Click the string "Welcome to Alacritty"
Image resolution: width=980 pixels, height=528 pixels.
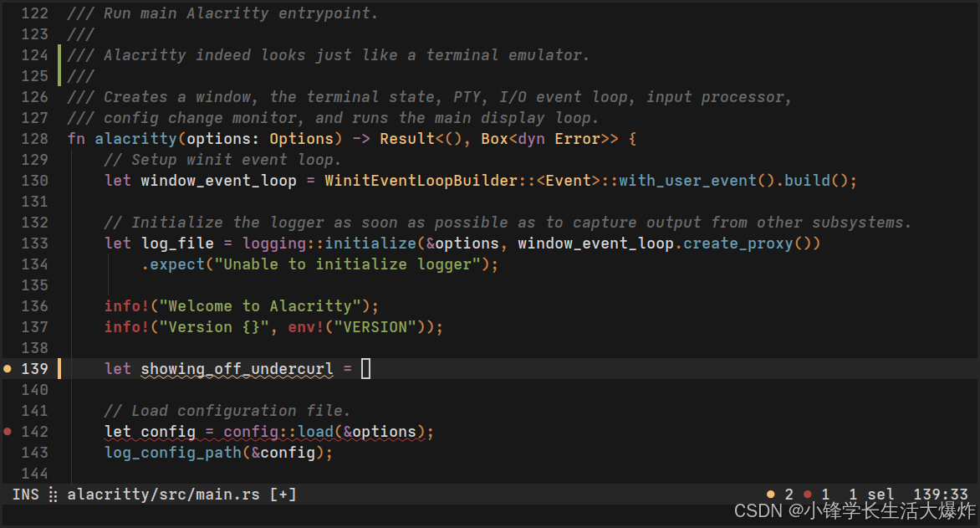pyautogui.click(x=260, y=306)
